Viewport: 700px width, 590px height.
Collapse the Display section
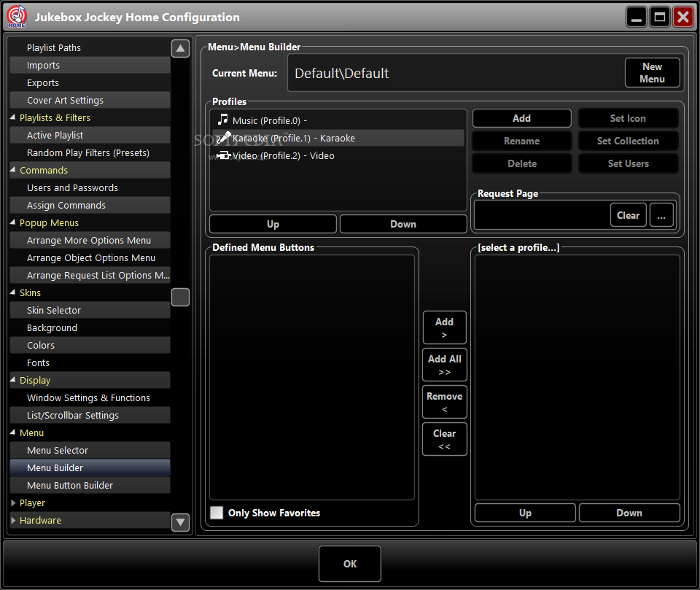[13, 380]
